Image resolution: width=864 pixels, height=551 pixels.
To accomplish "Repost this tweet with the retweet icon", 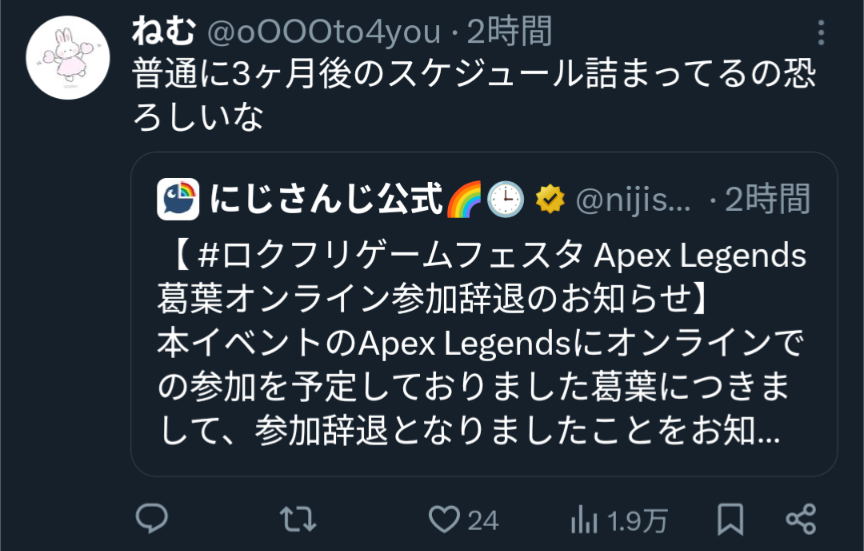I will [x=298, y=519].
